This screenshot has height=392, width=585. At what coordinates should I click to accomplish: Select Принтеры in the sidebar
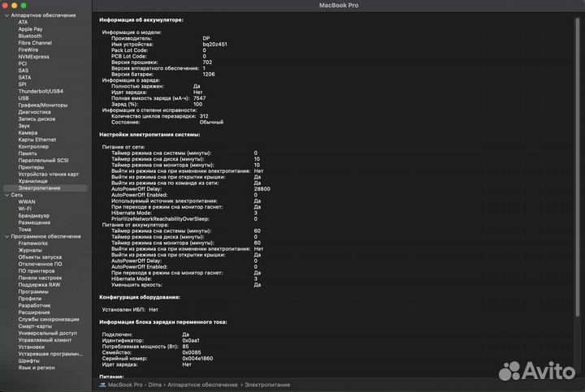point(31,167)
